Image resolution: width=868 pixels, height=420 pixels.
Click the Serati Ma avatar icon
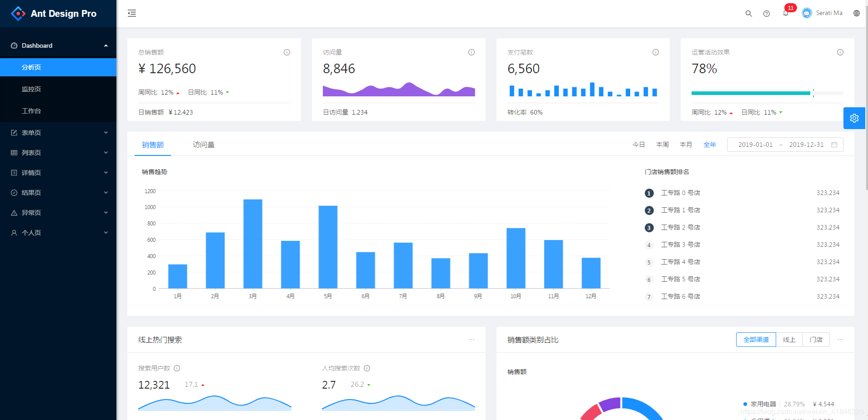coord(807,13)
